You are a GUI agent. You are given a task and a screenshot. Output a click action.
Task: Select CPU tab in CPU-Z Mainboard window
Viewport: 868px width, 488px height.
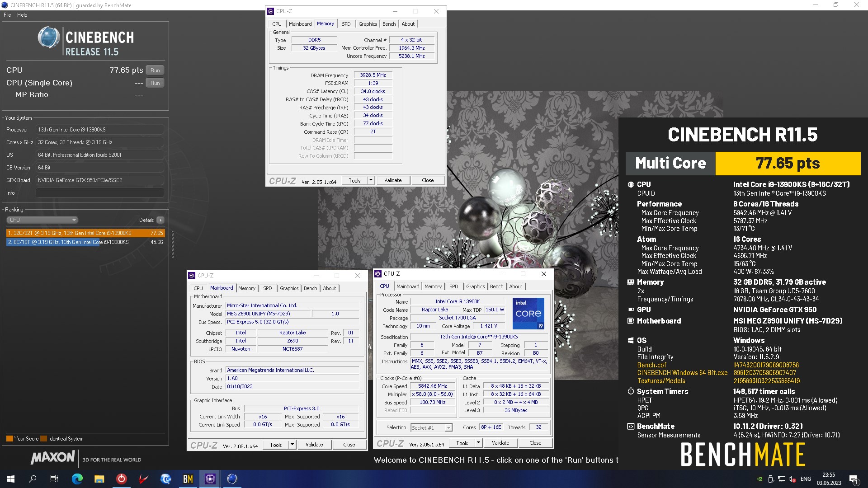(x=198, y=288)
